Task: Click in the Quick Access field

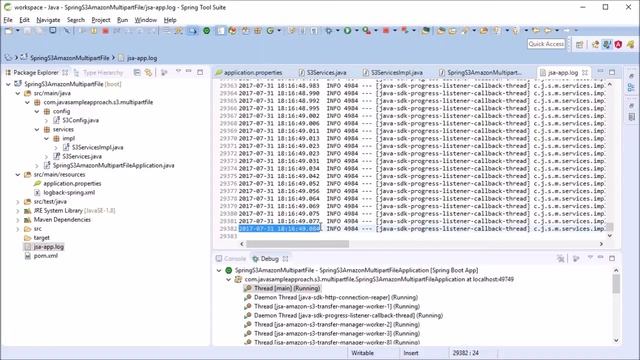Action: click(546, 44)
